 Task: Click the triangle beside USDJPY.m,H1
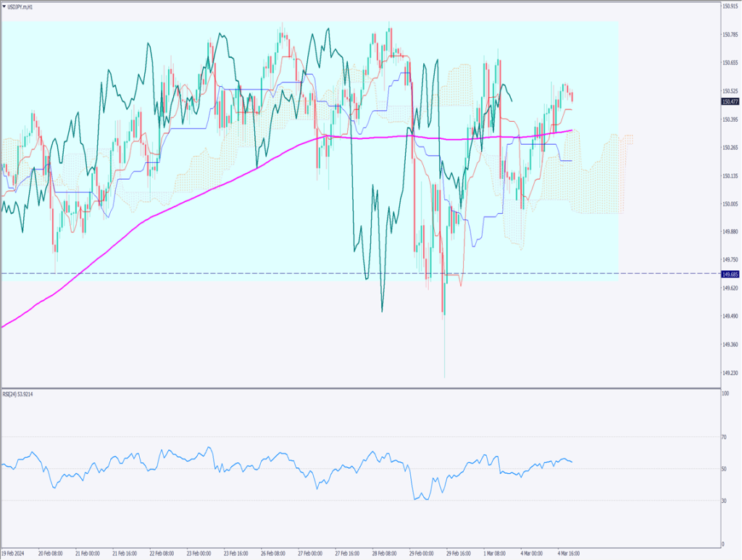4,6
